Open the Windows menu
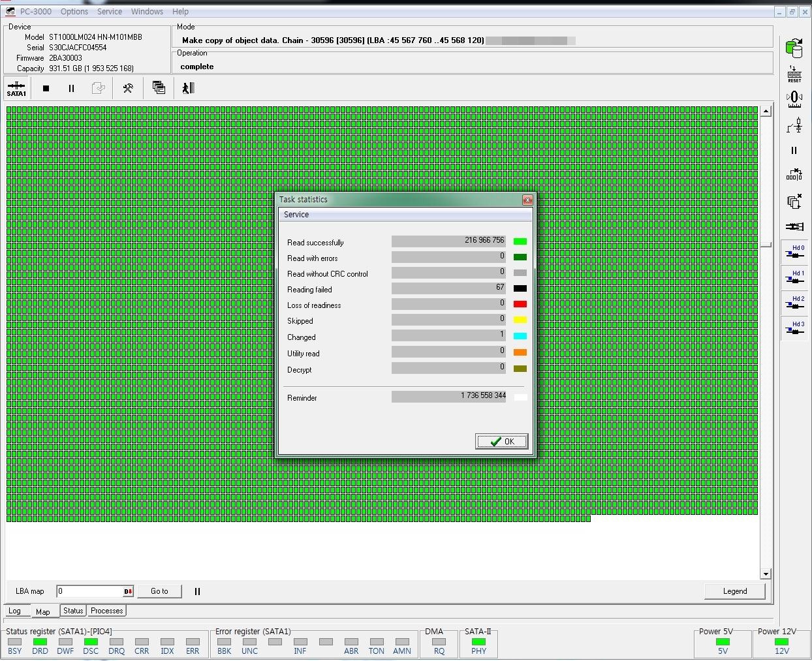Screen dimensions: 812x661 click(147, 12)
